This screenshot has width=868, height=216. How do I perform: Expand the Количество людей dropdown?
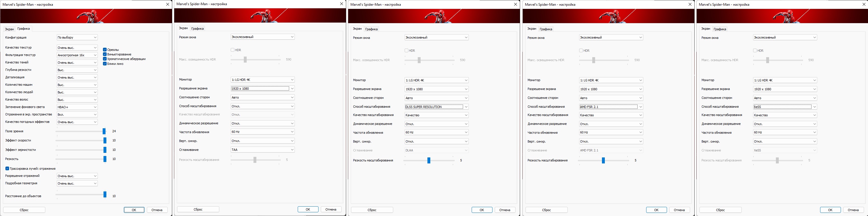(x=77, y=92)
